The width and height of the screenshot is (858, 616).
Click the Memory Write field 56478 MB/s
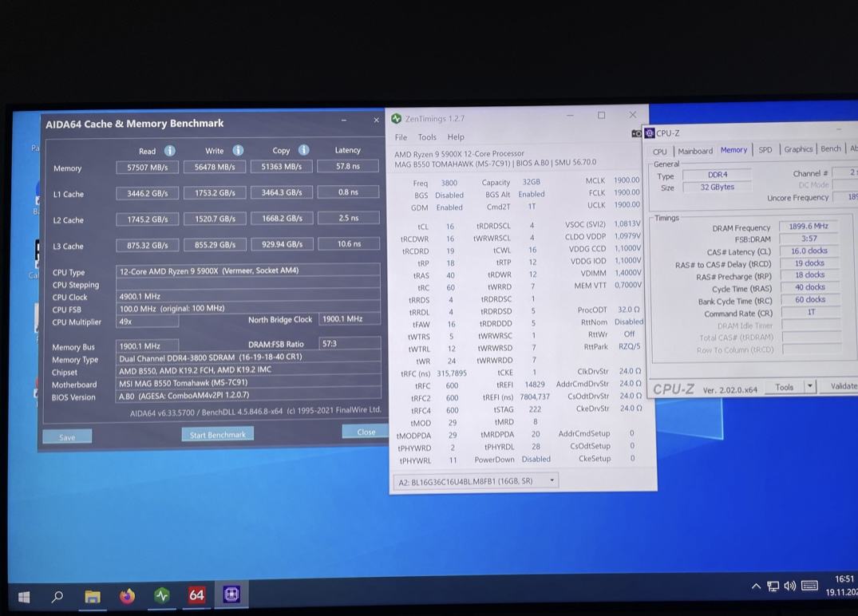point(215,167)
